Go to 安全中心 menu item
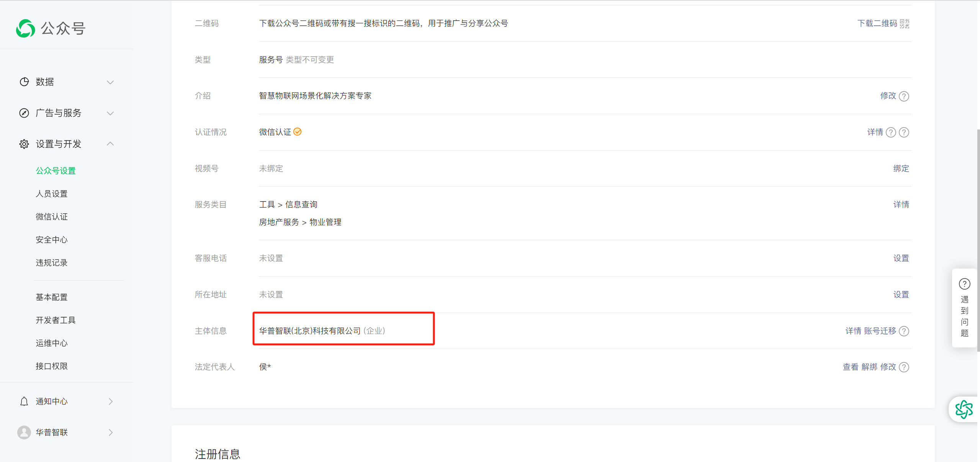Image resolution: width=980 pixels, height=462 pixels. [52, 240]
